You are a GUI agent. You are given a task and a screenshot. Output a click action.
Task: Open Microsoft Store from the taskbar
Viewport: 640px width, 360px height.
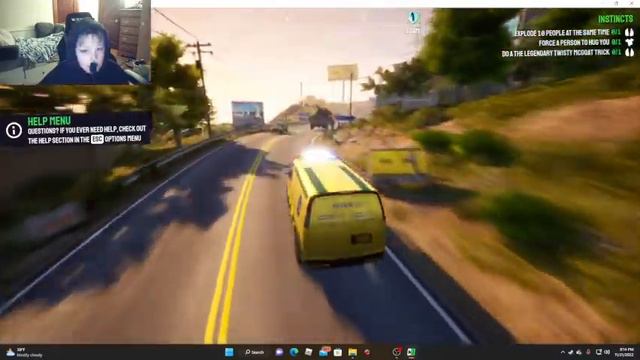338,352
